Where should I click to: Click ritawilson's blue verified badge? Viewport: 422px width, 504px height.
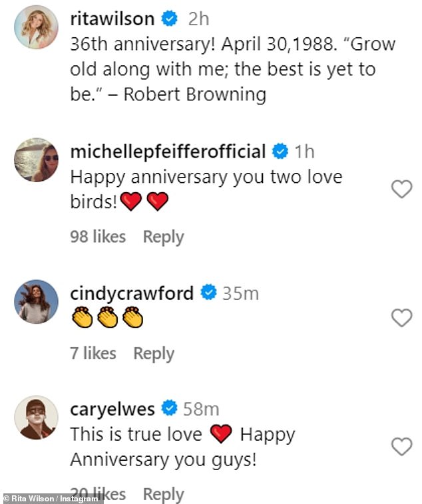170,19
